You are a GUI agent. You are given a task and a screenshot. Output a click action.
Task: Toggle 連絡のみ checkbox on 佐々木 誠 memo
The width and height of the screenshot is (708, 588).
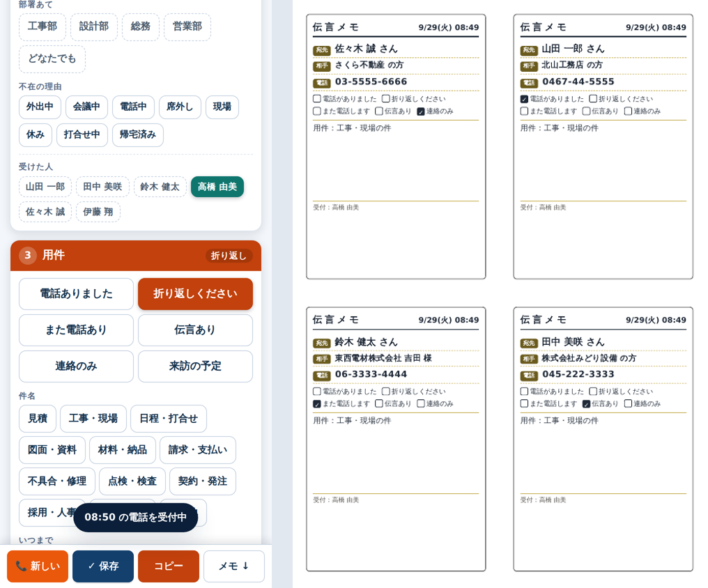(x=421, y=111)
